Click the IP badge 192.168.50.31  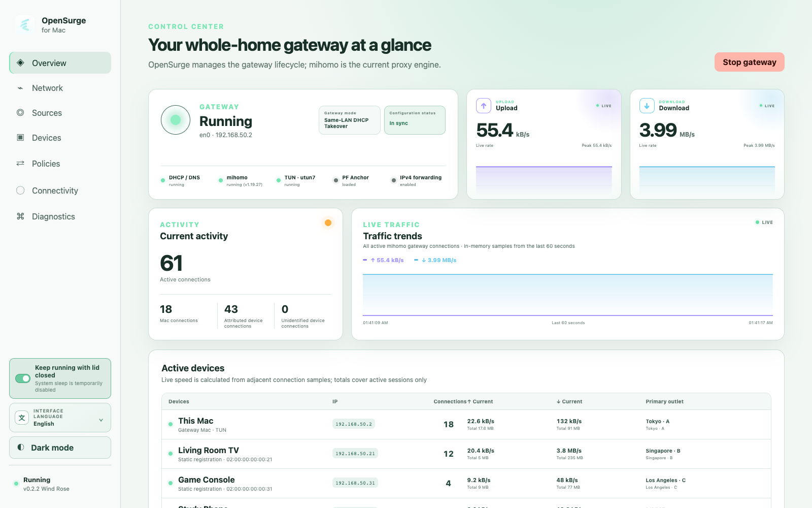point(355,483)
